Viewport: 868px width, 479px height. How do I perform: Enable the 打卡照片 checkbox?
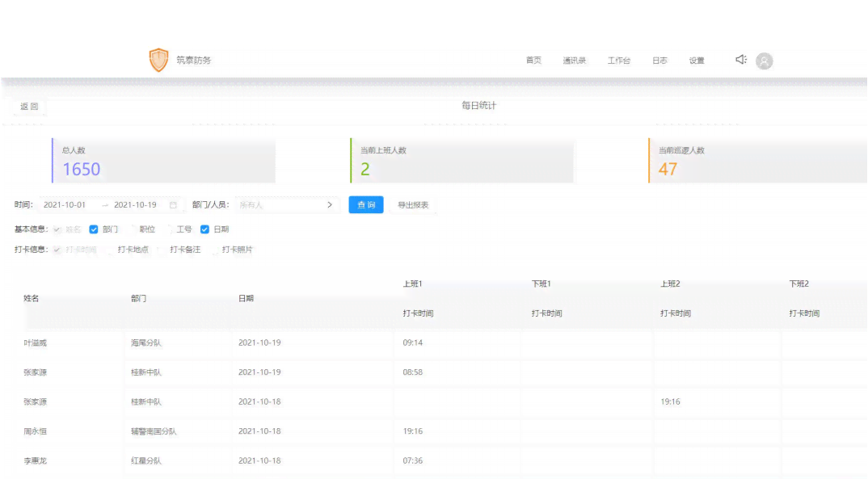[x=213, y=250]
